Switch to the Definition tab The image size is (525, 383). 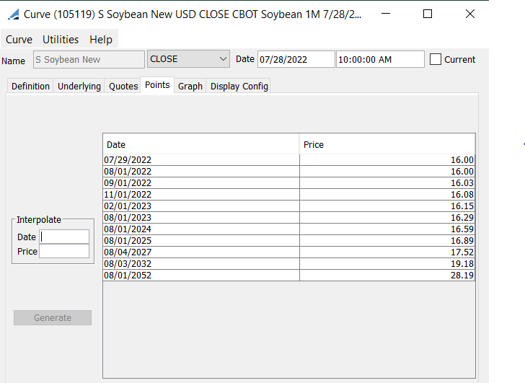point(30,86)
